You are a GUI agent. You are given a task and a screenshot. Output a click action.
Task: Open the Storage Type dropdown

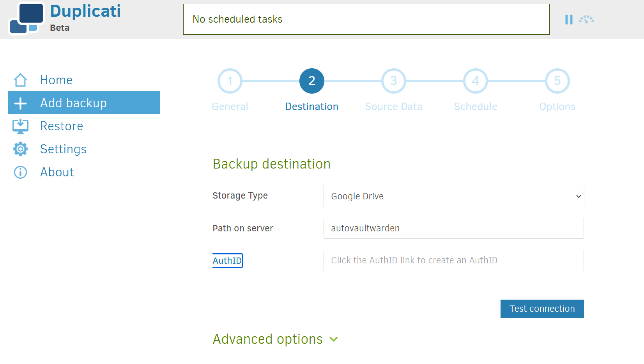click(454, 196)
